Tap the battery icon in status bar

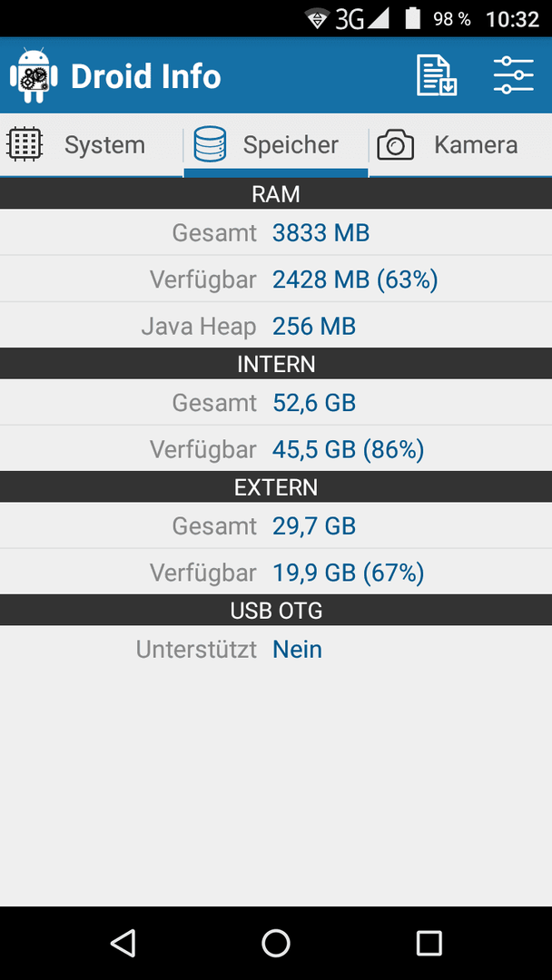412,19
